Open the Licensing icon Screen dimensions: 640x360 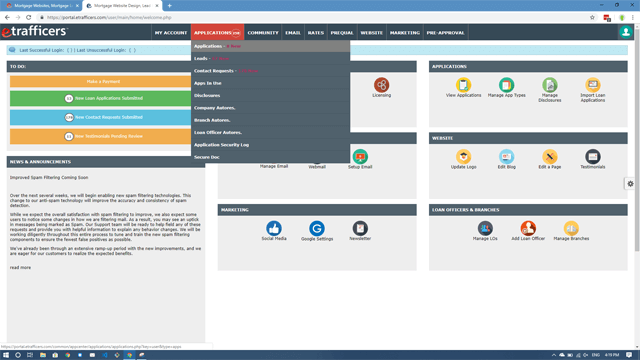pos(381,85)
